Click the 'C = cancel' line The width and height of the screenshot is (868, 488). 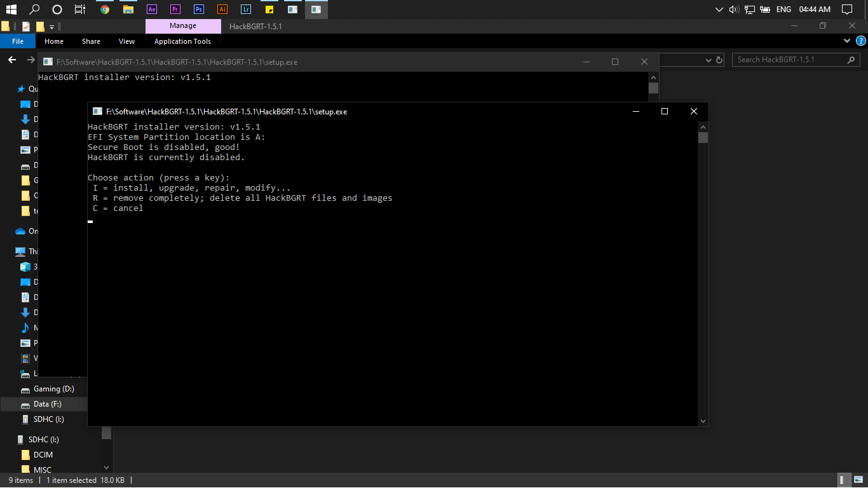(118, 208)
